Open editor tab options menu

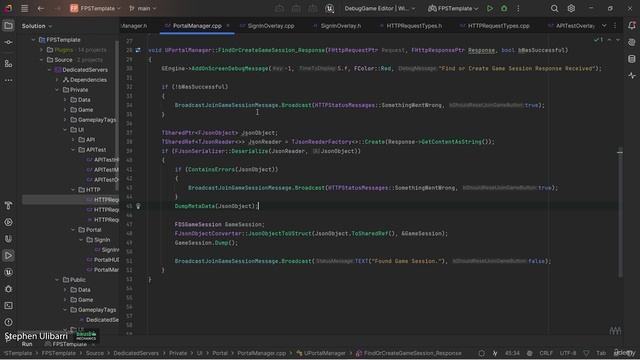[615, 26]
